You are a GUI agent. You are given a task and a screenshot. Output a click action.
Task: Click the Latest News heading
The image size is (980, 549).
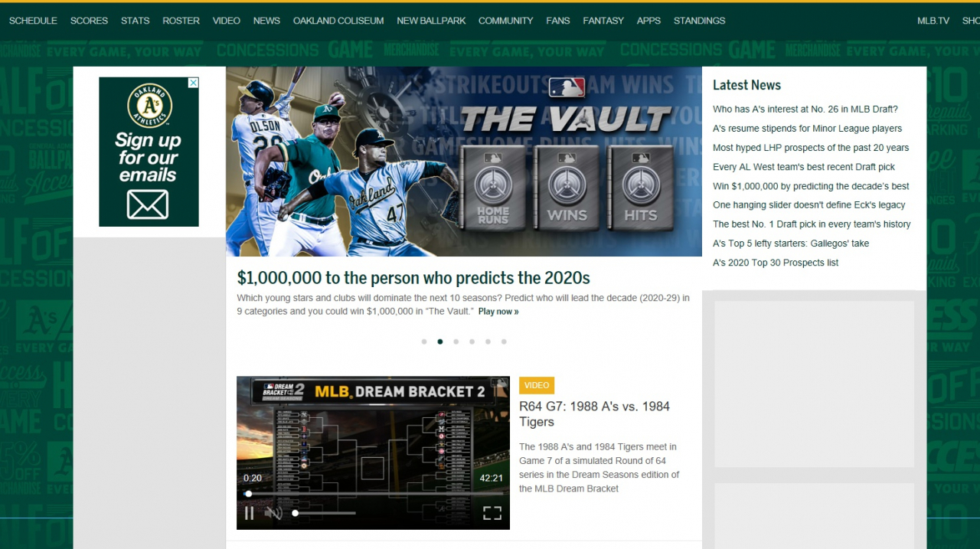746,85
